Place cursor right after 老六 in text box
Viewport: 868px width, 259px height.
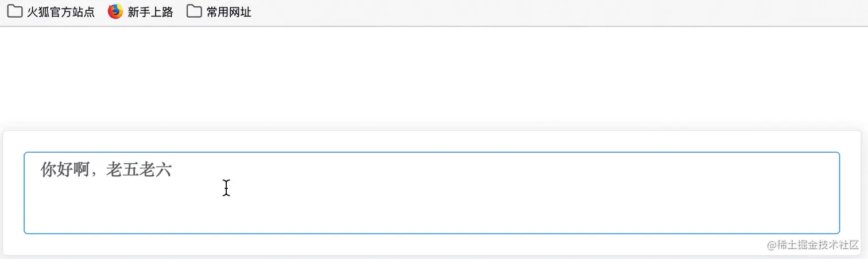[x=172, y=170]
